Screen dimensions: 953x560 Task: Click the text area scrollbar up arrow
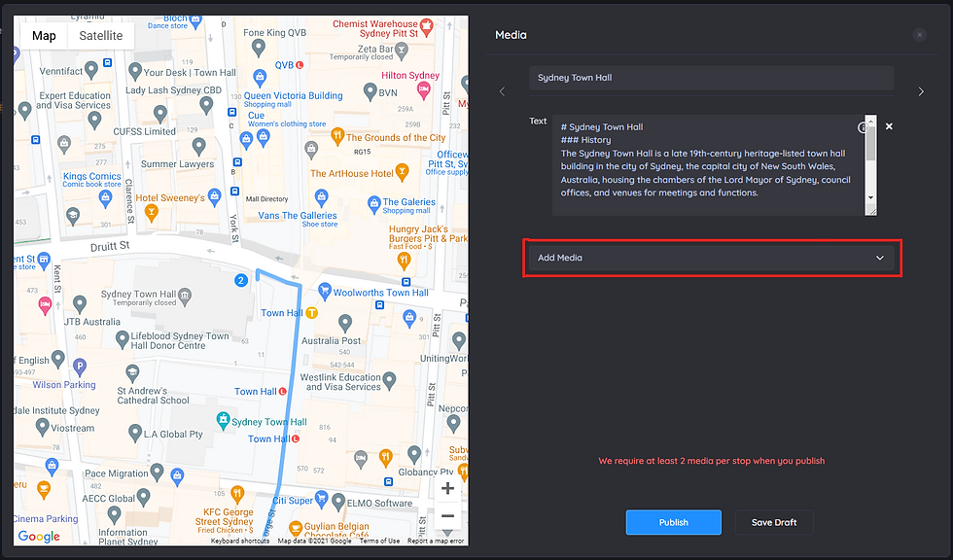871,121
